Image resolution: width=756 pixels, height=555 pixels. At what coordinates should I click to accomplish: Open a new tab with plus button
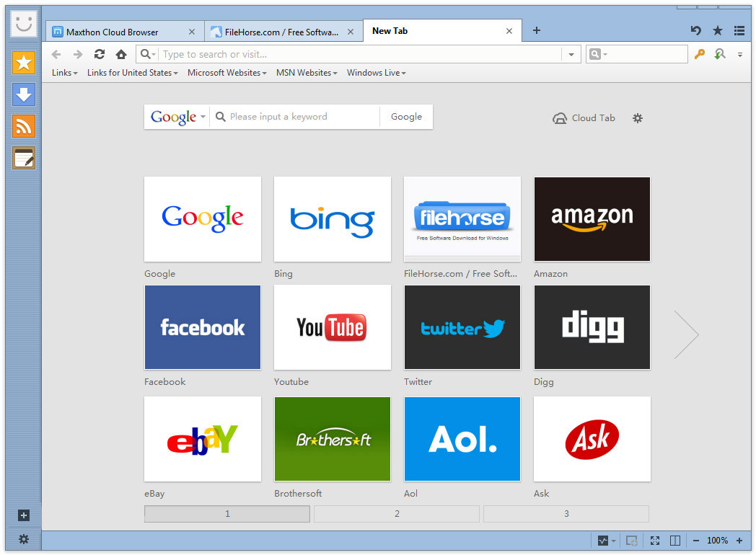point(537,31)
